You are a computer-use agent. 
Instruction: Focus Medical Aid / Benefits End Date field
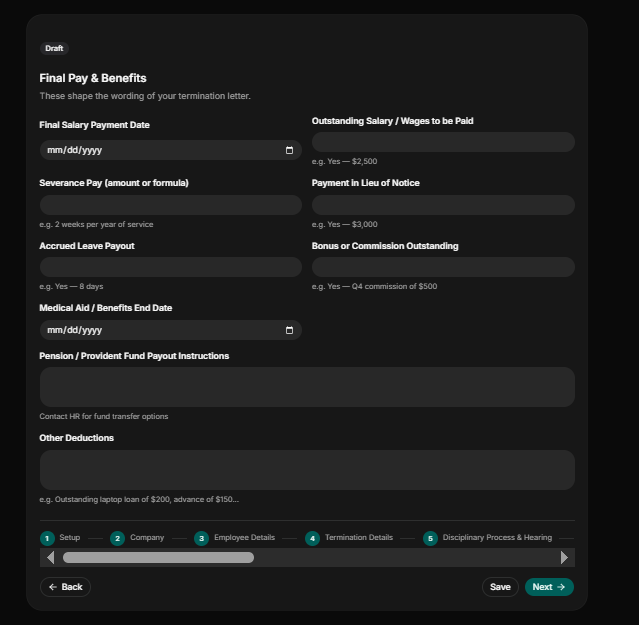click(x=171, y=330)
